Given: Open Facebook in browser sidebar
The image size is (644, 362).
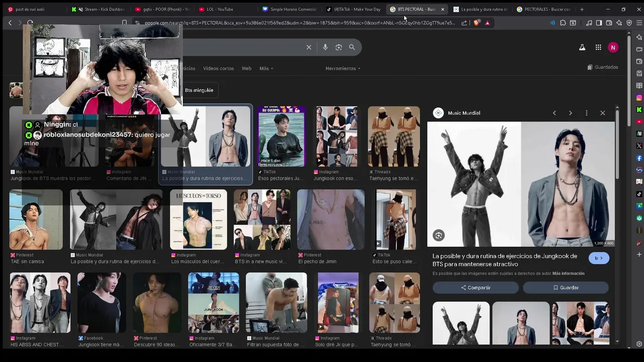Looking at the screenshot, I should (639, 158).
